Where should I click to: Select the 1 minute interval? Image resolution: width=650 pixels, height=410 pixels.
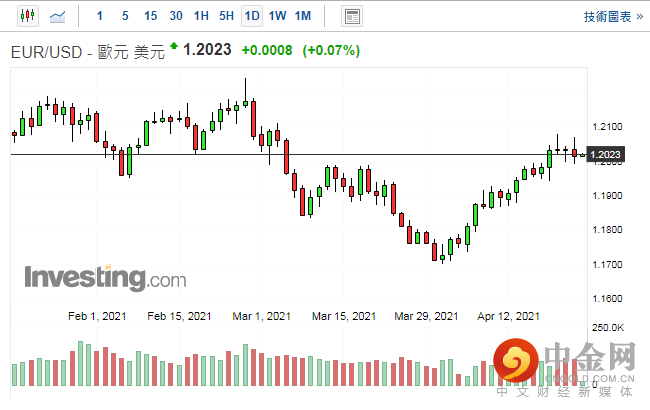(99, 16)
